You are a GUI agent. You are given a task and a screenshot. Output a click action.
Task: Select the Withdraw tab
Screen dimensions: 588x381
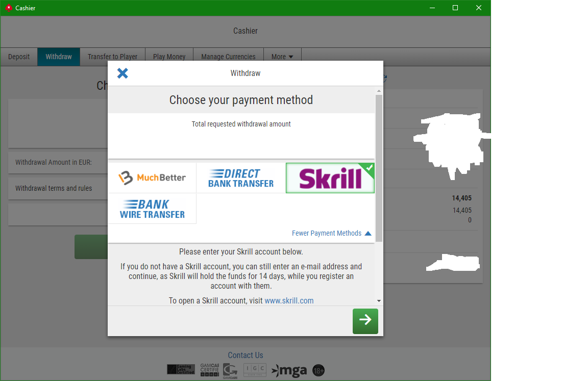59,57
